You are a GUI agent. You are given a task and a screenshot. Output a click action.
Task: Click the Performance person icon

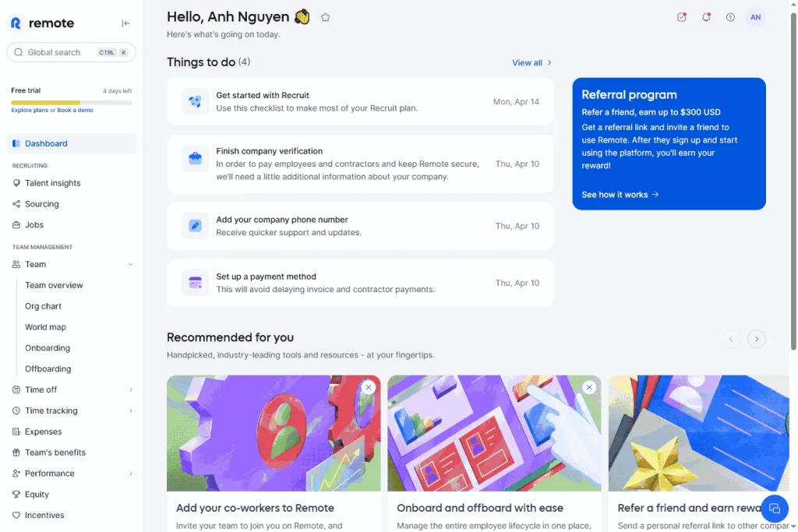pos(16,473)
